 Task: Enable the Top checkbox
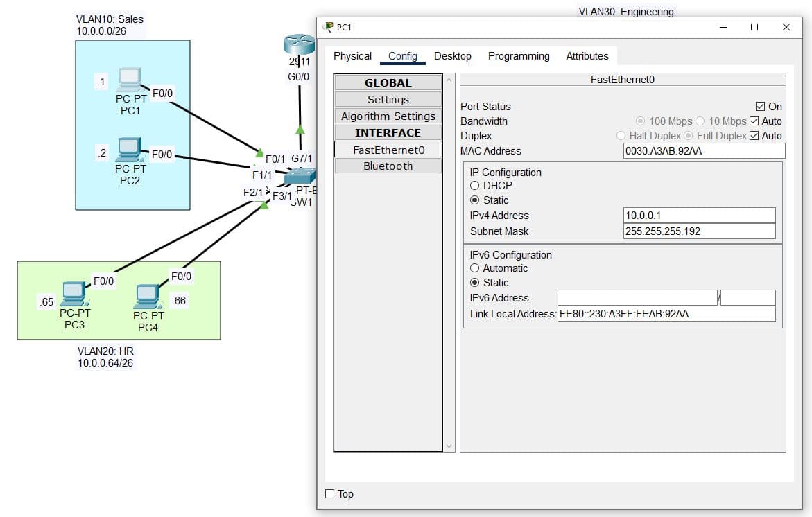[x=330, y=494]
